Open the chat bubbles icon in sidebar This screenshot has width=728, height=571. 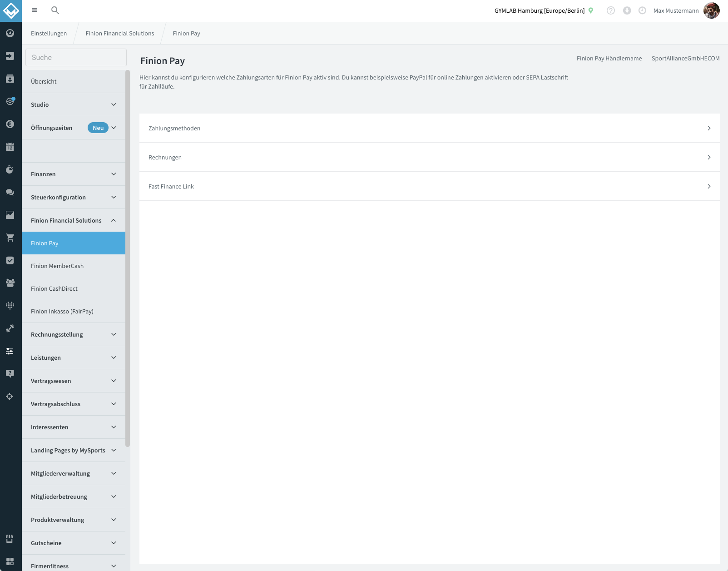pyautogui.click(x=10, y=192)
